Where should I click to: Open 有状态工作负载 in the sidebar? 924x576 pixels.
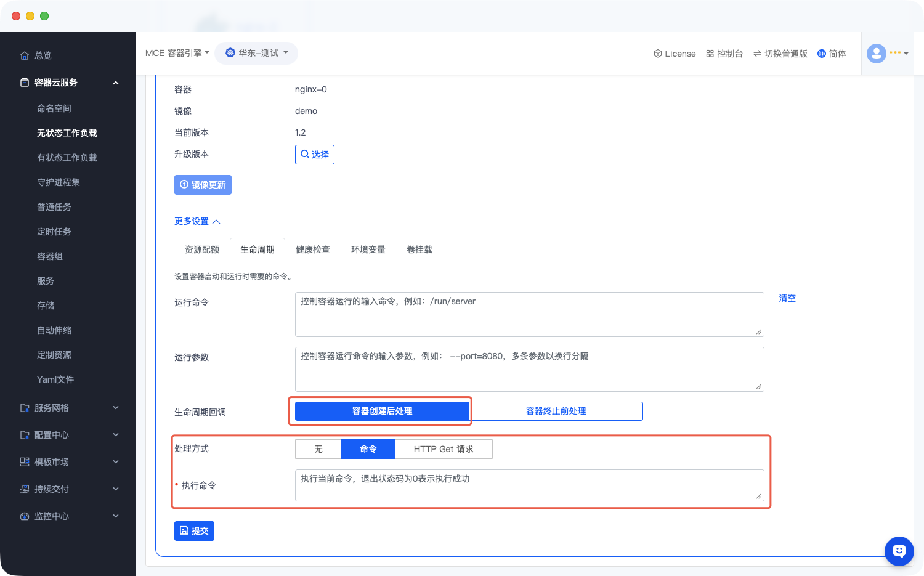pos(67,158)
